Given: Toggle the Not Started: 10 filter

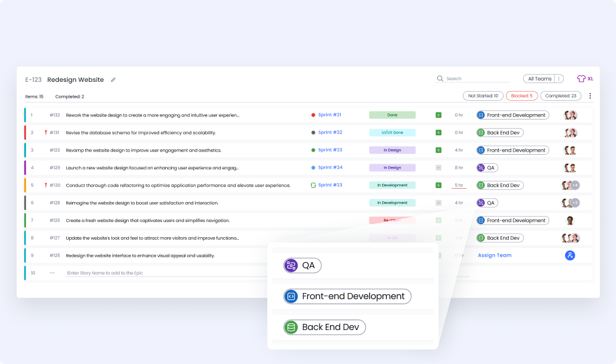Looking at the screenshot, I should click(483, 96).
